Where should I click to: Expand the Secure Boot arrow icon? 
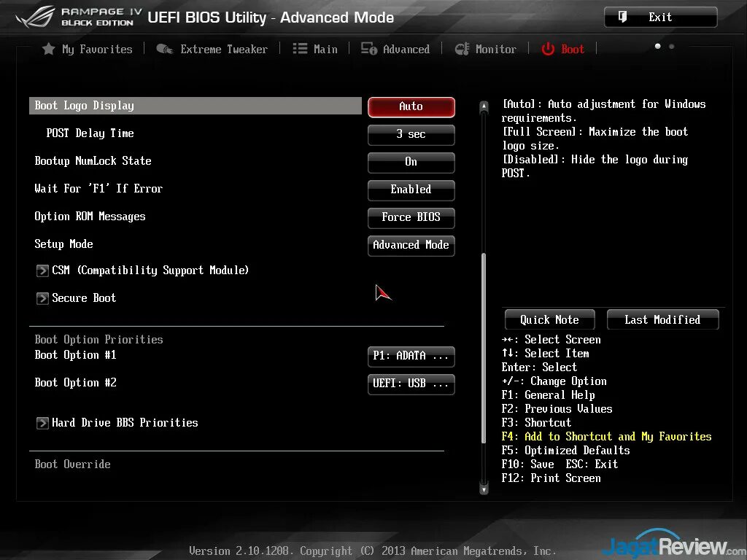(42, 298)
